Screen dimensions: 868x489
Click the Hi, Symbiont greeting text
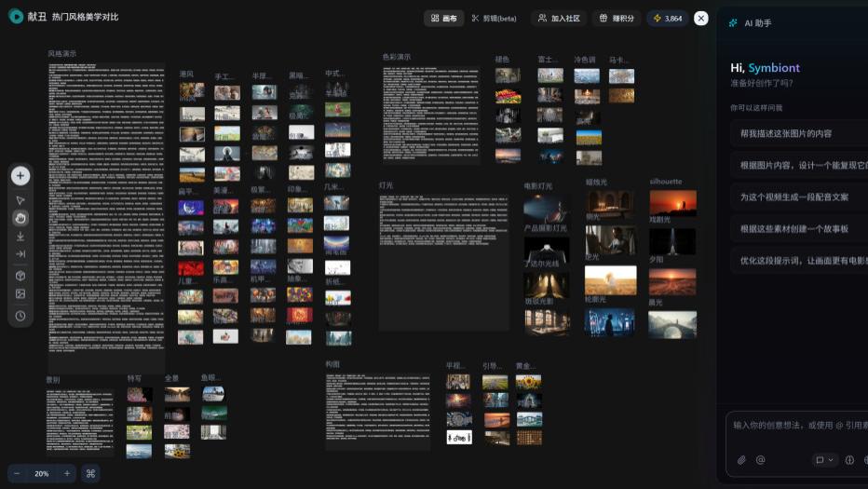(x=765, y=68)
